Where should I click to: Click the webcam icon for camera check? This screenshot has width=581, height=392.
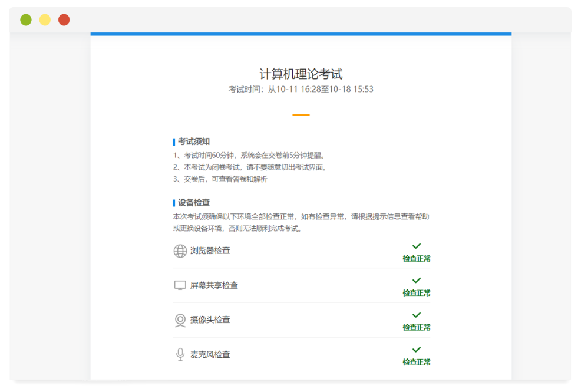(x=180, y=320)
